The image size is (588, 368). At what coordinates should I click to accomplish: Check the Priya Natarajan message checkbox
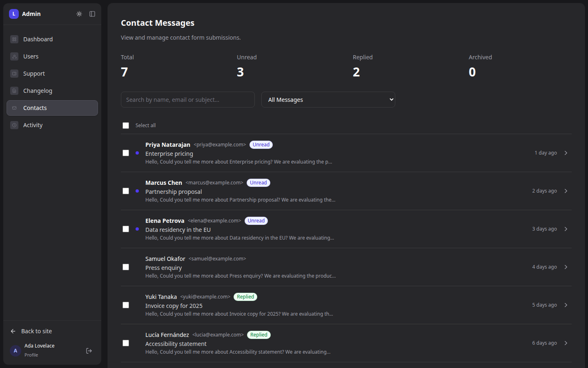pos(126,153)
